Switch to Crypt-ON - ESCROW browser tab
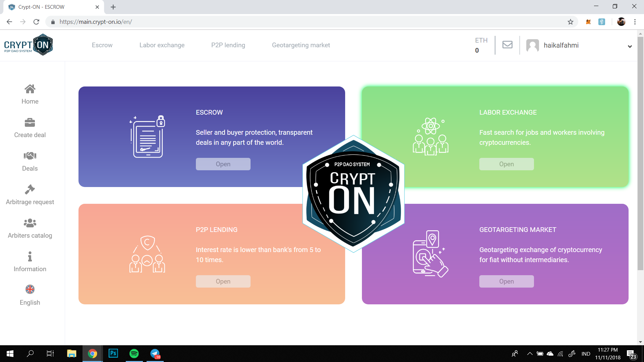 click(54, 7)
